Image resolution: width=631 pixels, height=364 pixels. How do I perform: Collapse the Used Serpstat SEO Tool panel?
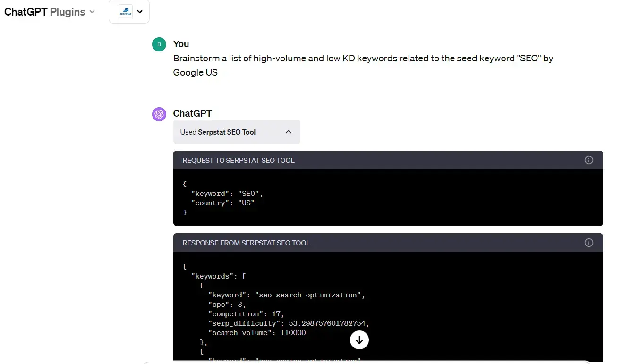[x=237, y=132]
